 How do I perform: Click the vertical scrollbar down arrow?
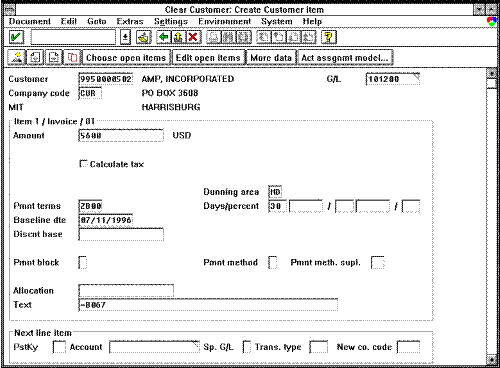pyautogui.click(x=492, y=360)
